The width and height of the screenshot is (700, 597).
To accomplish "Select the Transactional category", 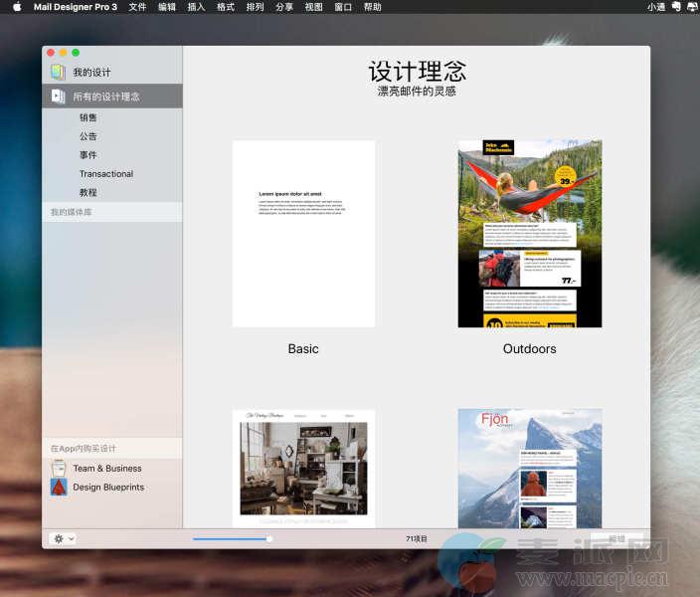I will [x=106, y=174].
